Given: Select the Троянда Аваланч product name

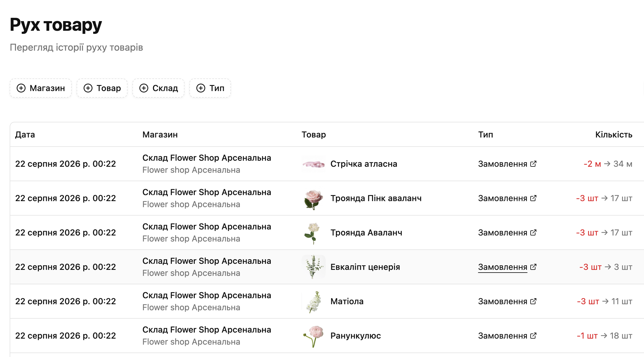Looking at the screenshot, I should [366, 232].
